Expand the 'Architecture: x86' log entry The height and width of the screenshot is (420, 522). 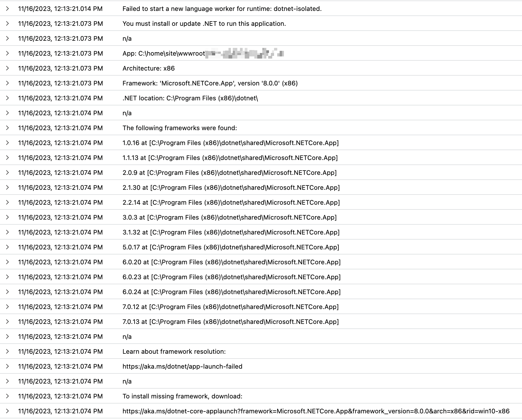(7, 68)
